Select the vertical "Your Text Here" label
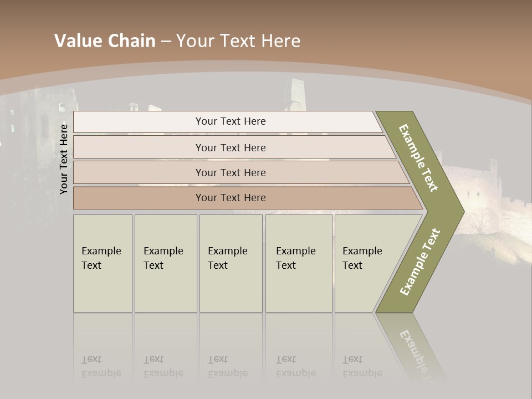This screenshot has height=399, width=532. tap(64, 159)
